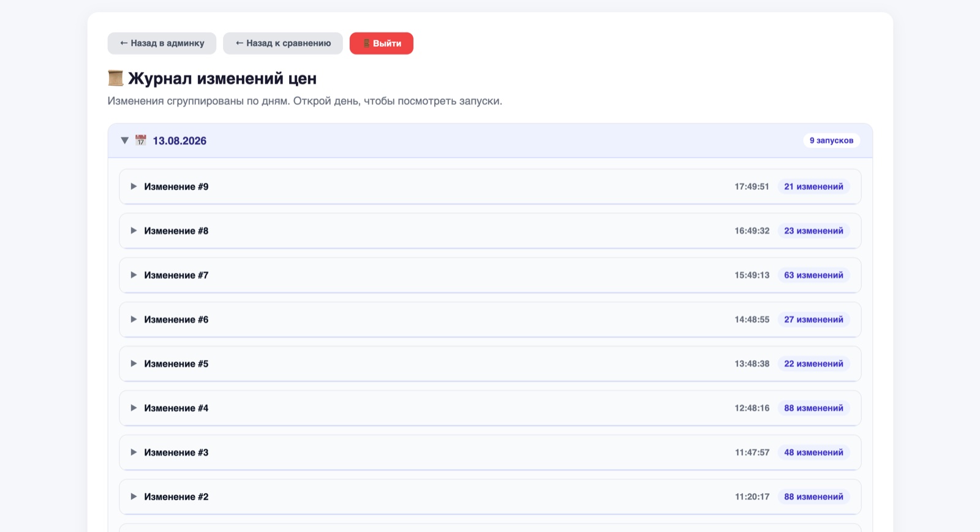Click the 63 изменений badge
Screen dimensions: 980x532
pos(813,275)
